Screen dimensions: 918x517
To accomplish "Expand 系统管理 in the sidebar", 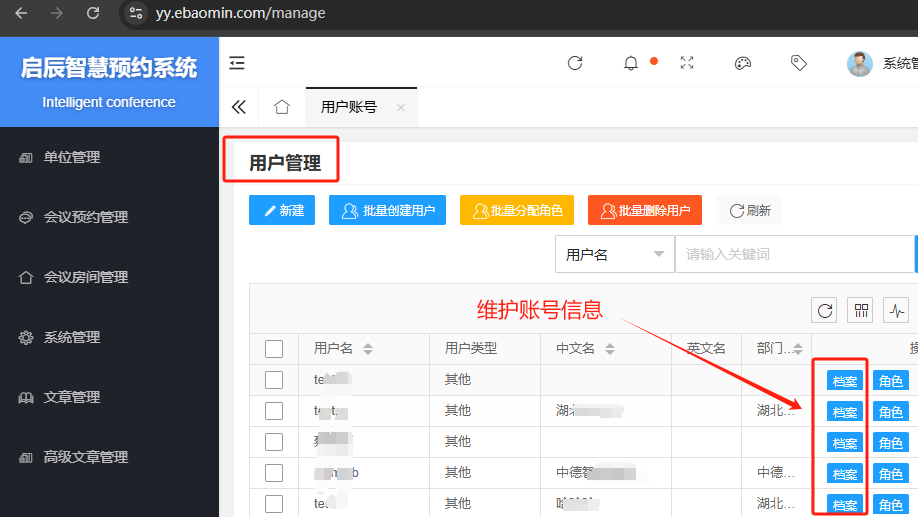I will click(x=72, y=337).
